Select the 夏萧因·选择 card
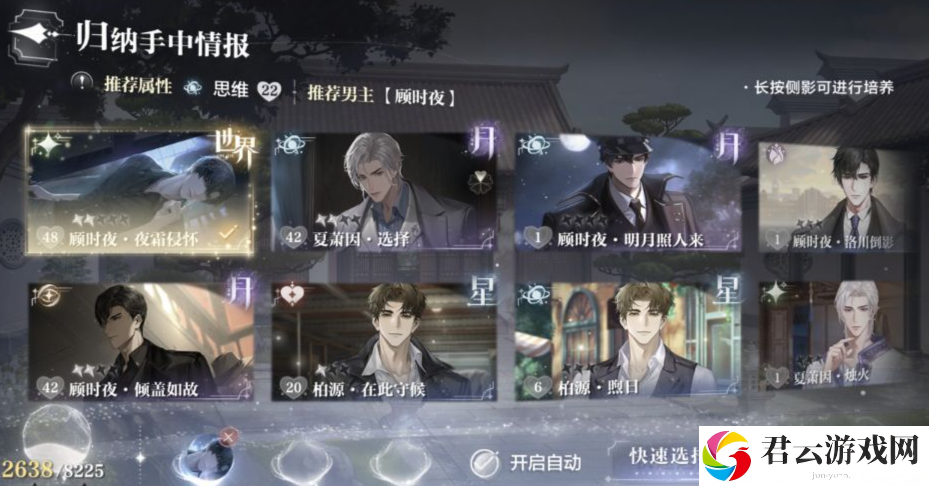929x486 pixels. point(384,192)
